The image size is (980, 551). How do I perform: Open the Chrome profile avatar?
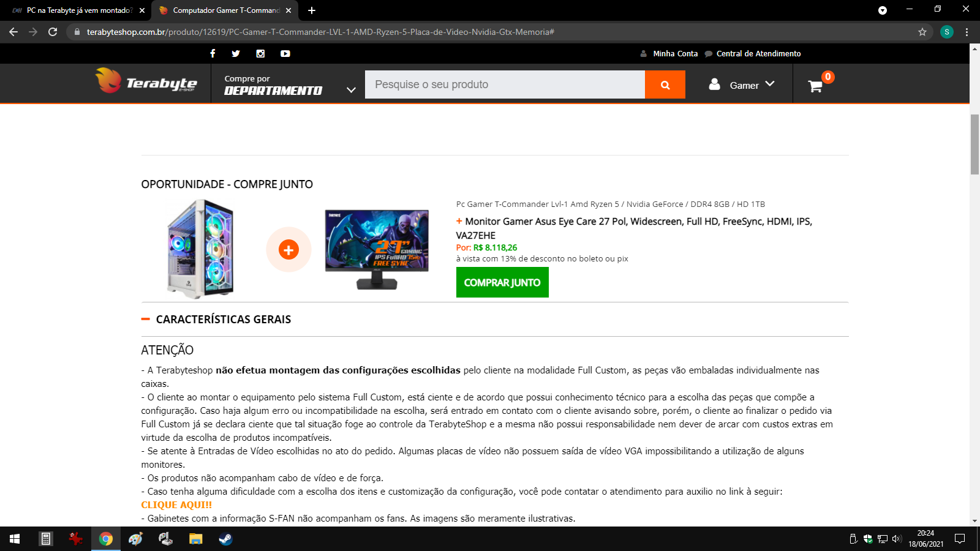[x=947, y=32]
